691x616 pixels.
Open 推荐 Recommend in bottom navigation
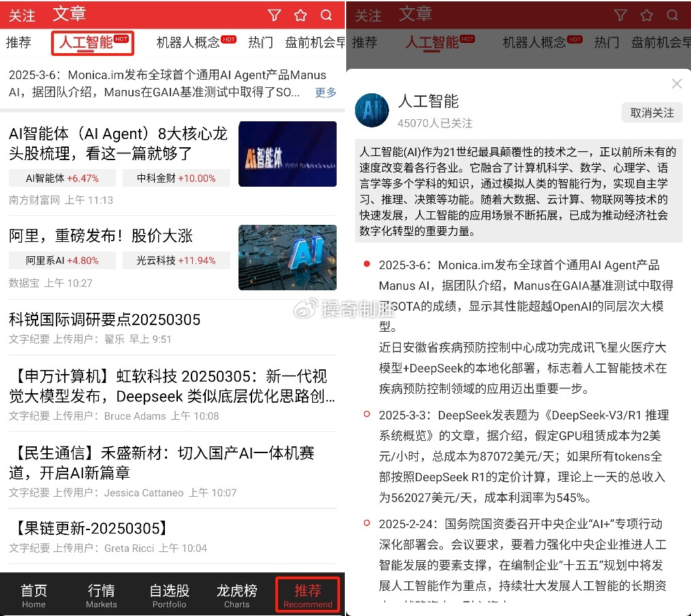tap(307, 595)
